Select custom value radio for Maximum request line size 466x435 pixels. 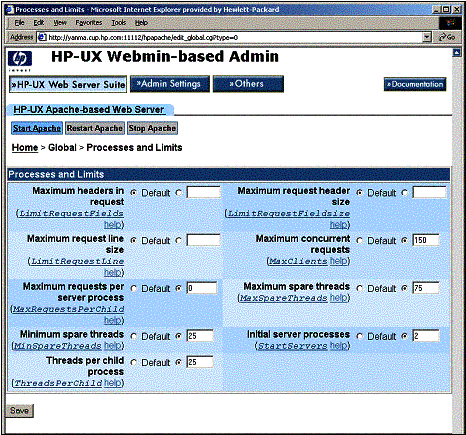coord(179,240)
